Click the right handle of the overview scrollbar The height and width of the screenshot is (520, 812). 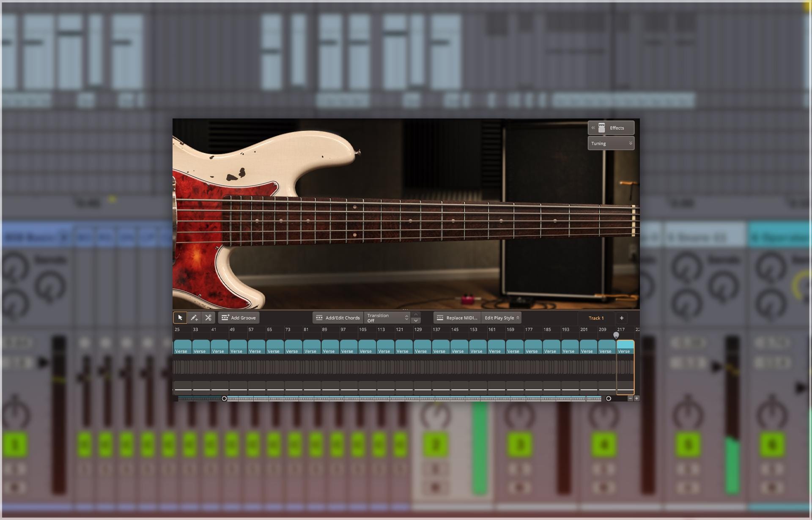point(609,398)
